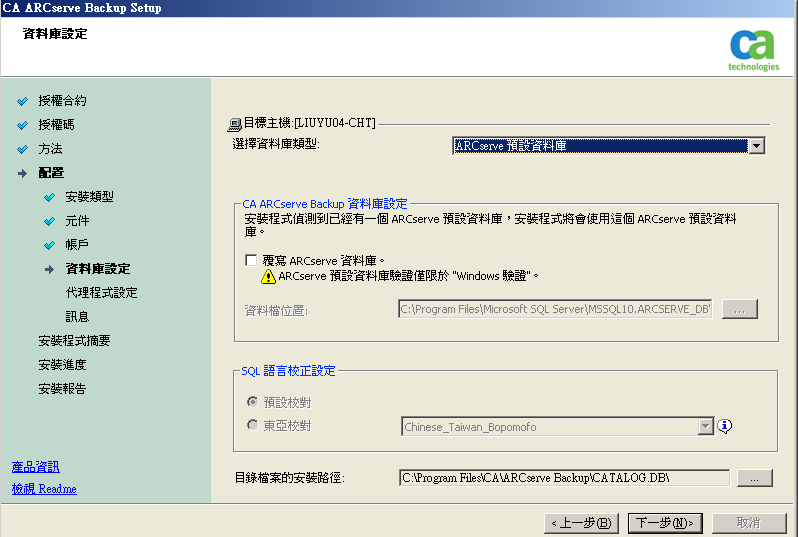
Task: Open the 選擇資料庫類型 dropdown arrow
Action: click(x=756, y=146)
